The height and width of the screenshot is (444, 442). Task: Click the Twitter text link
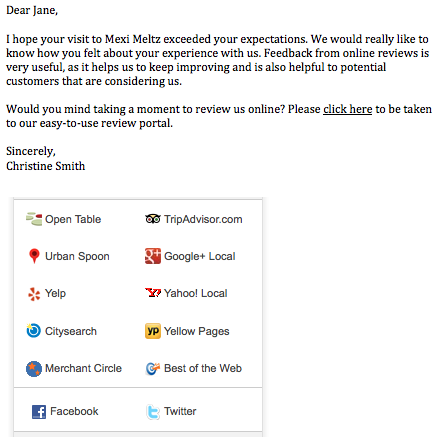pyautogui.click(x=180, y=411)
